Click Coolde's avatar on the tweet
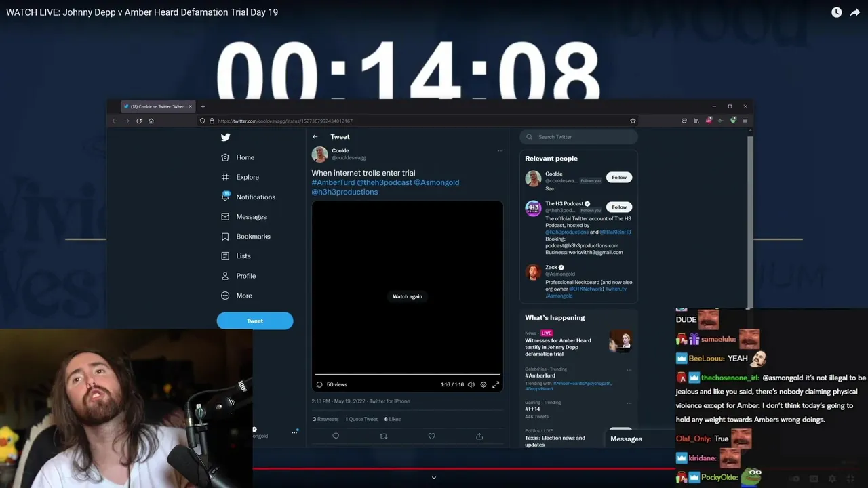 (319, 155)
